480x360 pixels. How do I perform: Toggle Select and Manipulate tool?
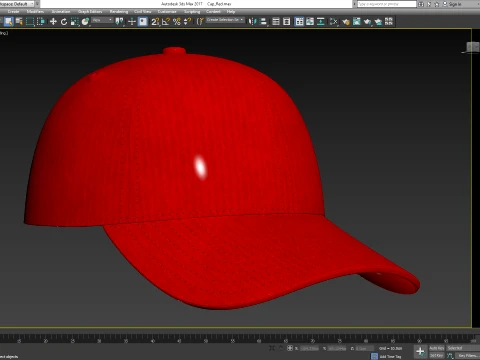(x=132, y=22)
